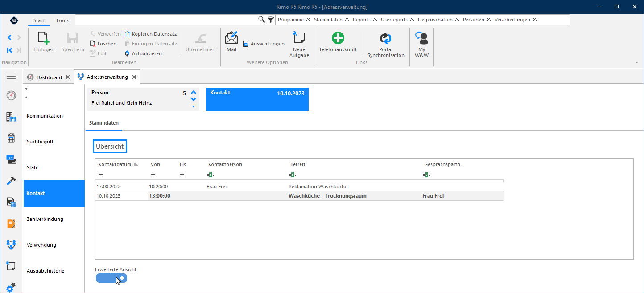
Task: Collapse the ribbon with the arrow
Action: point(636,63)
